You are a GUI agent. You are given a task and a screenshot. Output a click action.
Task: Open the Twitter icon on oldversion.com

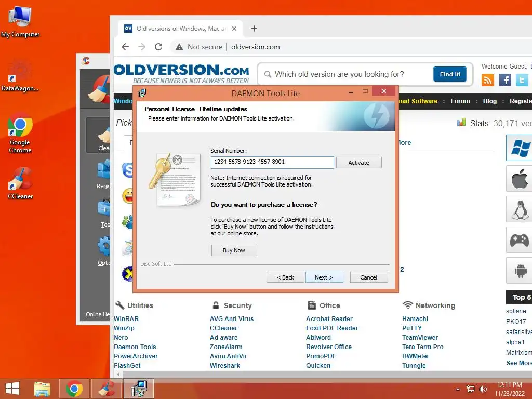[x=522, y=80]
